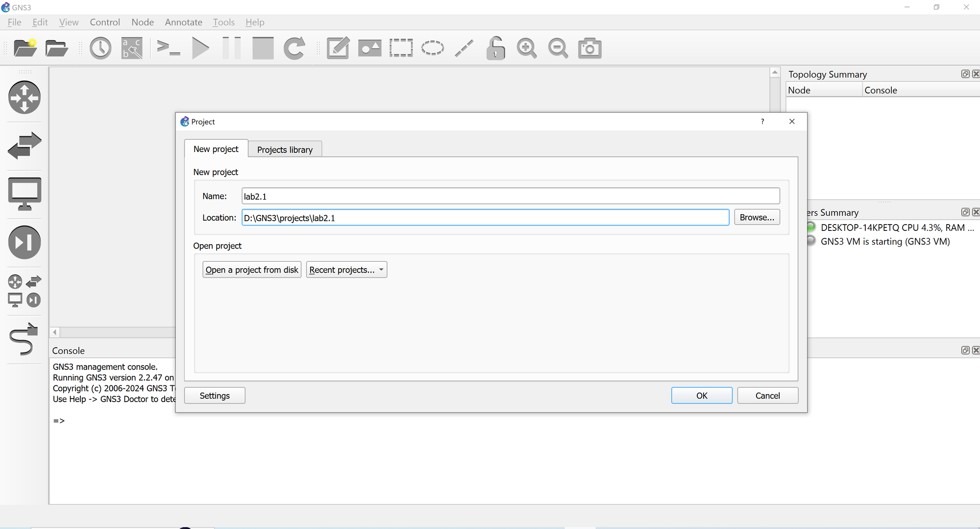Click the Open project folder icon
980x529 pixels.
pyautogui.click(x=56, y=48)
